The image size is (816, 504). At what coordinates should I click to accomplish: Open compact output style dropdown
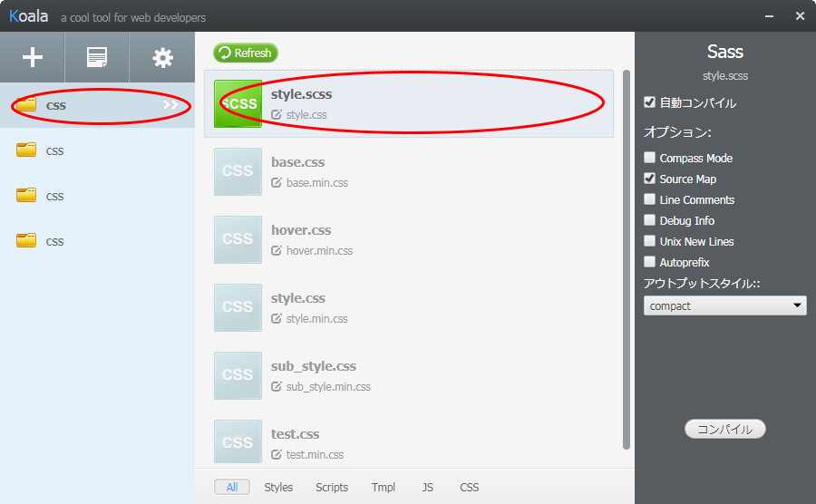pyautogui.click(x=725, y=305)
